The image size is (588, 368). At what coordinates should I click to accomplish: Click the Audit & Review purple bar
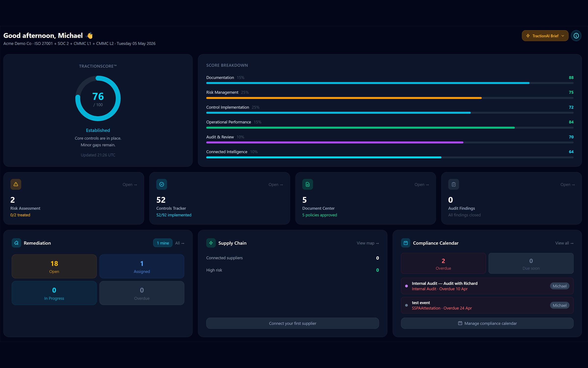coord(390,143)
